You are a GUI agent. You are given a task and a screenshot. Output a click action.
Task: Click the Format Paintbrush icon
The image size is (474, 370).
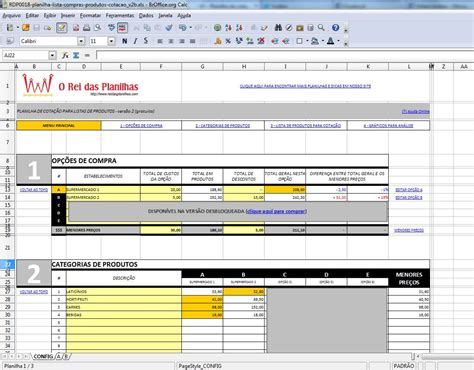pyautogui.click(x=169, y=28)
